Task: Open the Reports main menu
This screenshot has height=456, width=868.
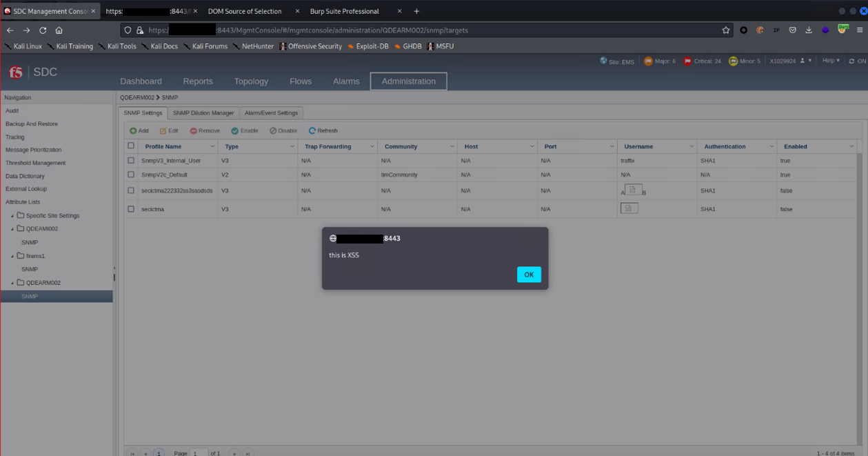Action: point(198,81)
